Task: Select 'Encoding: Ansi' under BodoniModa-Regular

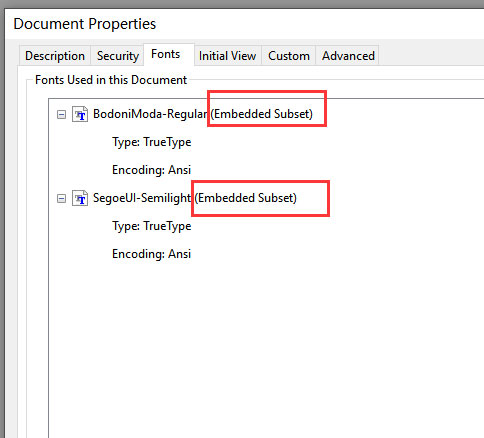Action: point(152,170)
